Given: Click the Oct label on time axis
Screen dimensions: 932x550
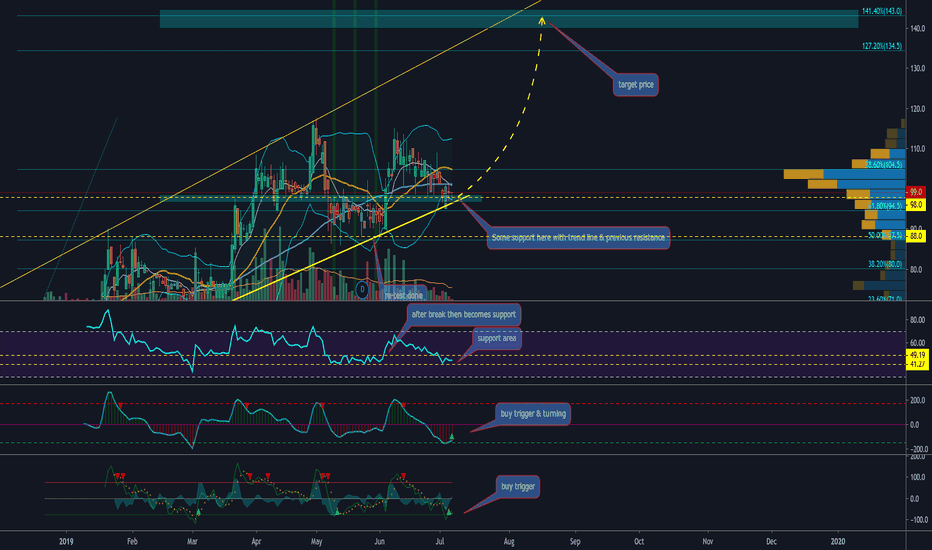Looking at the screenshot, I should point(639,542).
